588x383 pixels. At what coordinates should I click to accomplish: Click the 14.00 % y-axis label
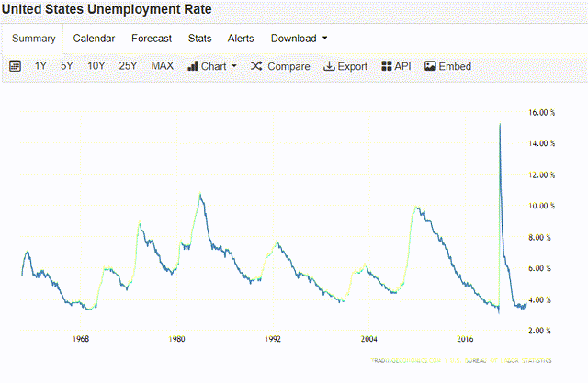coord(541,143)
